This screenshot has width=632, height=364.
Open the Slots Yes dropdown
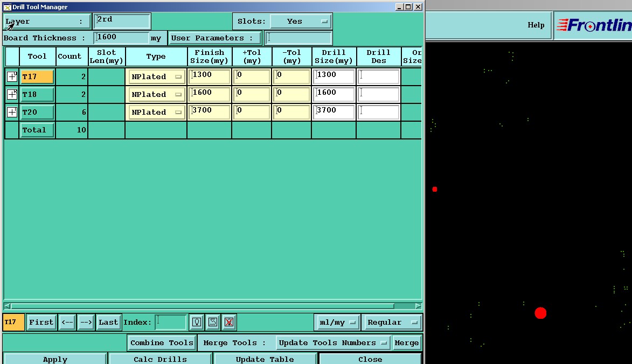(301, 22)
